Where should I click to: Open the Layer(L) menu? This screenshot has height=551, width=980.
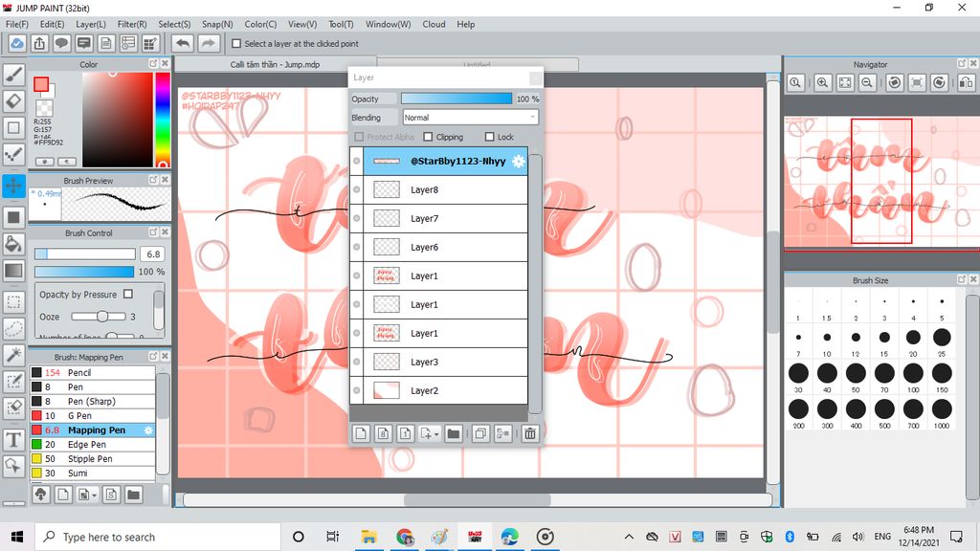pos(91,24)
